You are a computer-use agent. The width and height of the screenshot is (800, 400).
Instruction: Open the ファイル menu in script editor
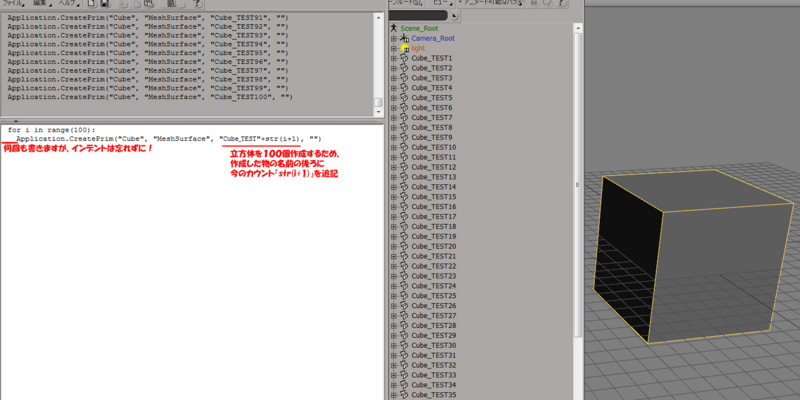pyautogui.click(x=13, y=4)
